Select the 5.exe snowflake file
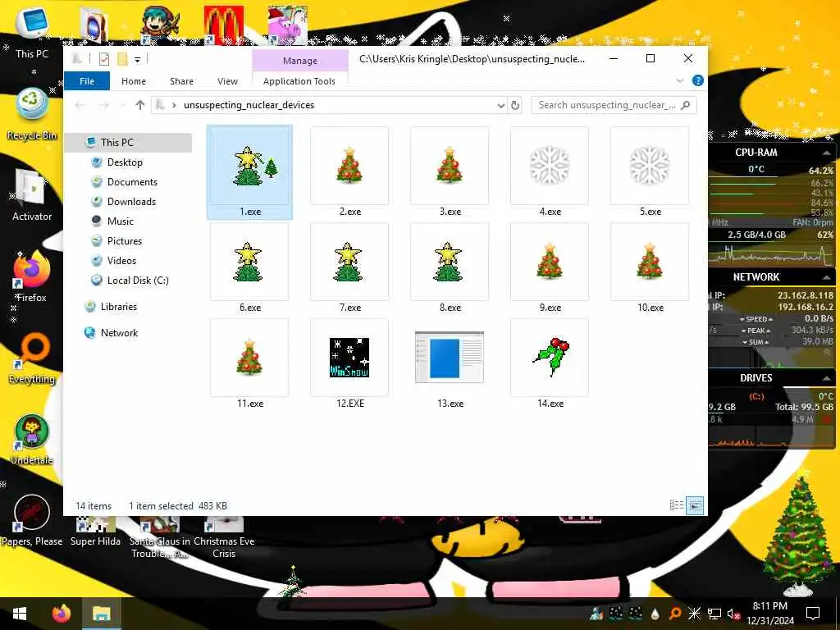840x630 pixels. pyautogui.click(x=650, y=172)
